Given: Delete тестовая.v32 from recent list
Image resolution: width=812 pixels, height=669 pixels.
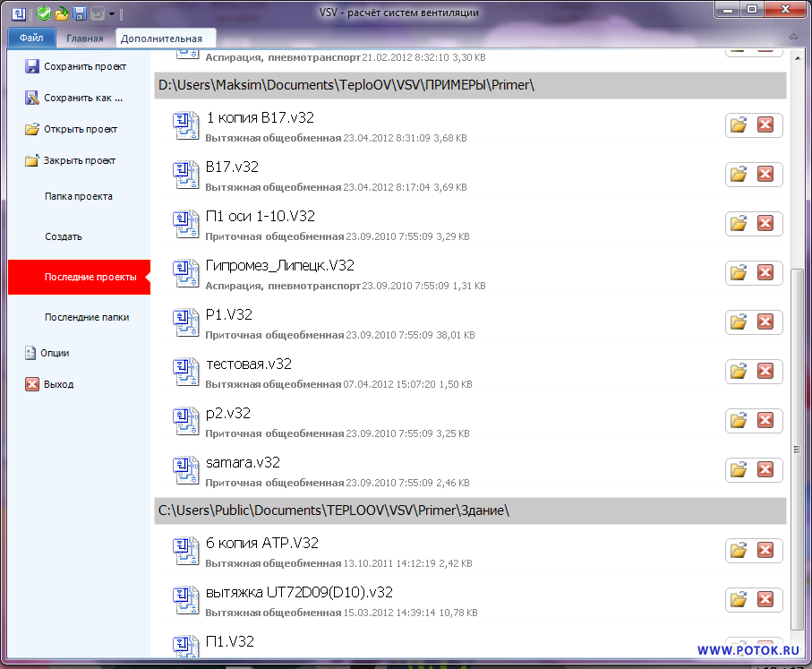Looking at the screenshot, I should point(765,371).
